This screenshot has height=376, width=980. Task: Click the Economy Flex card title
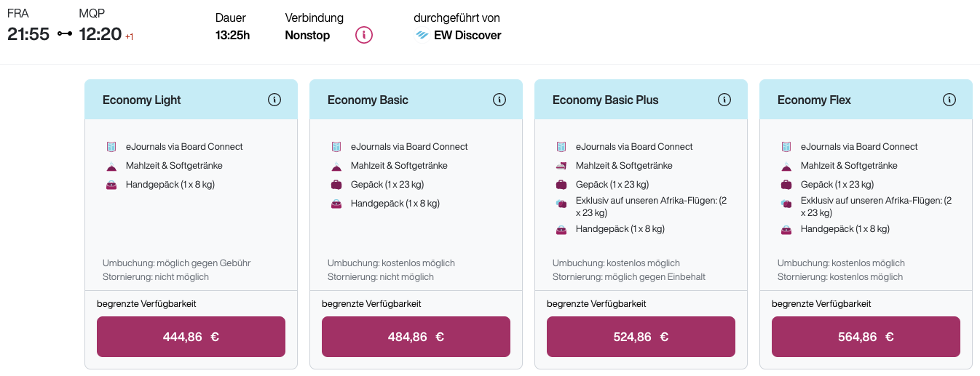(x=814, y=100)
